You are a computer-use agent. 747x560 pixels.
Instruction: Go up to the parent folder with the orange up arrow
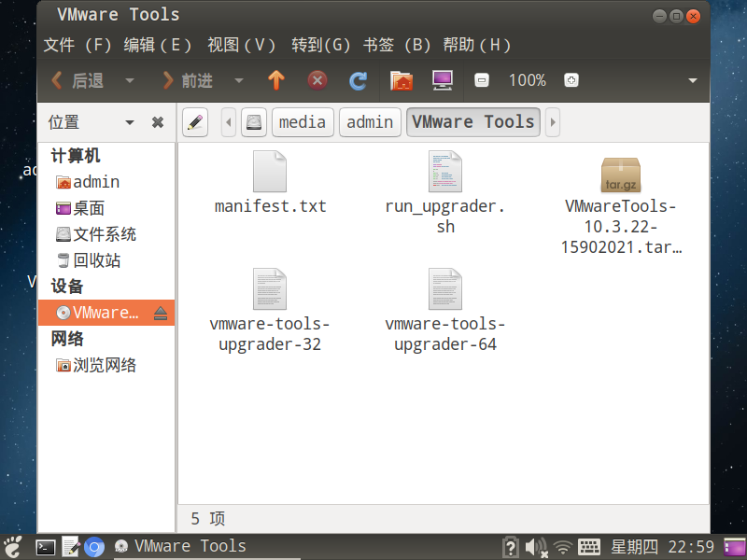[x=276, y=80]
